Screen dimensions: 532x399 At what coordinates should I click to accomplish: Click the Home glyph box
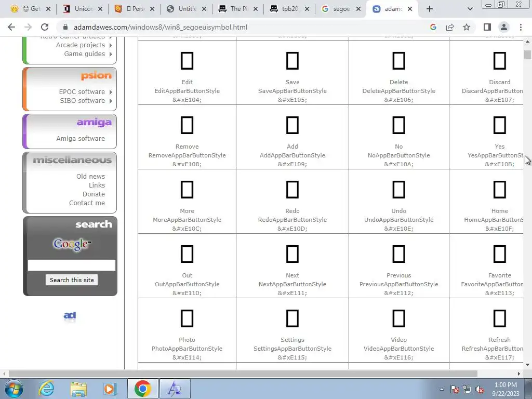pyautogui.click(x=499, y=190)
